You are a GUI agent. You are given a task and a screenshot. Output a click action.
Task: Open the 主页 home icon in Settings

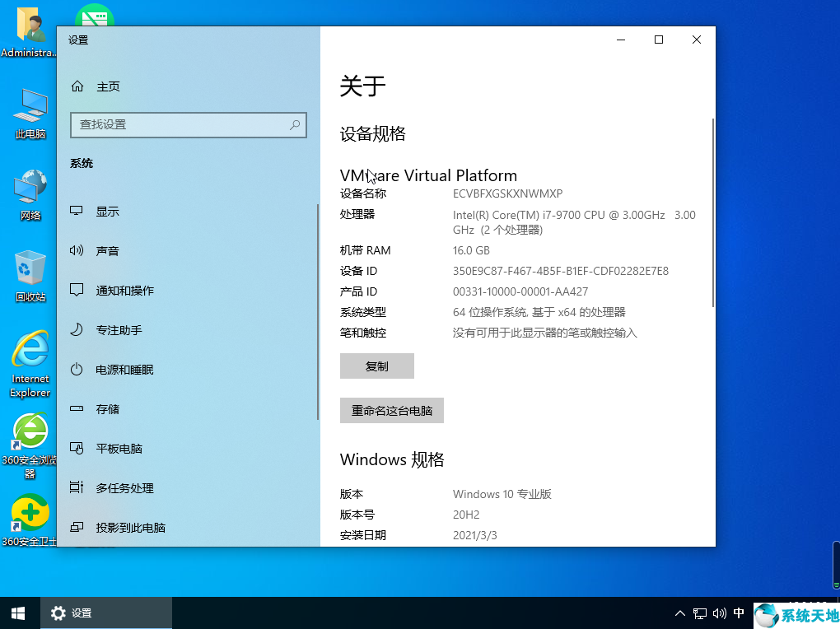77,86
